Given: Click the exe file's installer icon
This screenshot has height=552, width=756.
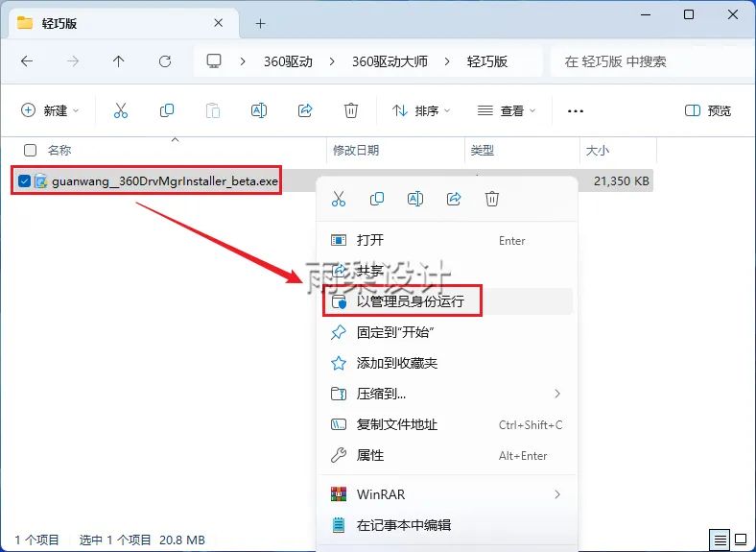Looking at the screenshot, I should coord(41,180).
